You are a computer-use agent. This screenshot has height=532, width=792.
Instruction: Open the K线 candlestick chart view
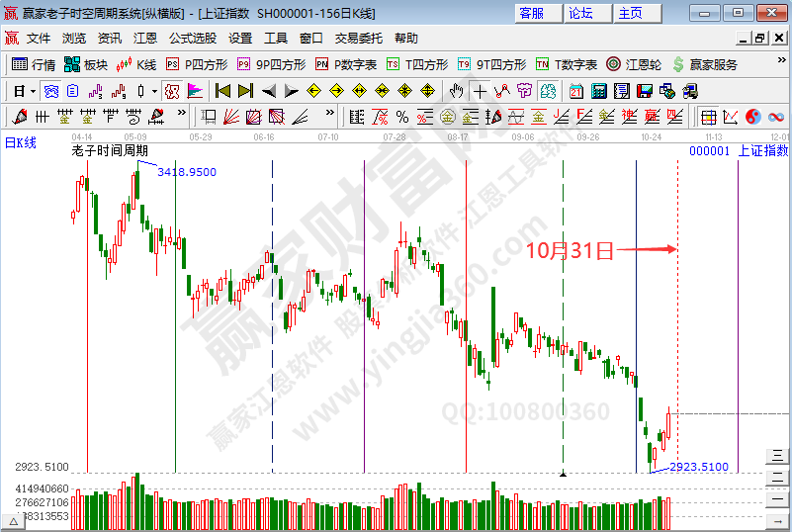coord(136,64)
